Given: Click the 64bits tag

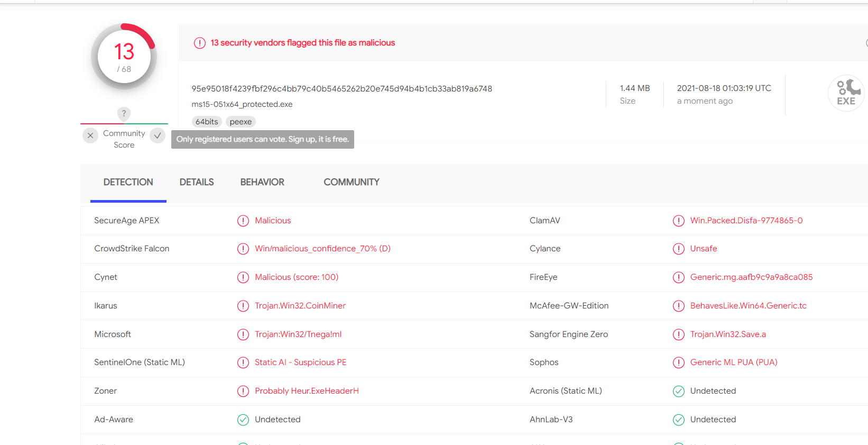Looking at the screenshot, I should (x=207, y=122).
